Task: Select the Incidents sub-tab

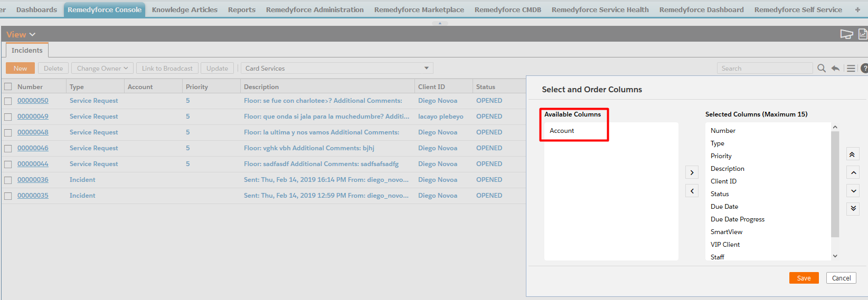Action: click(27, 50)
